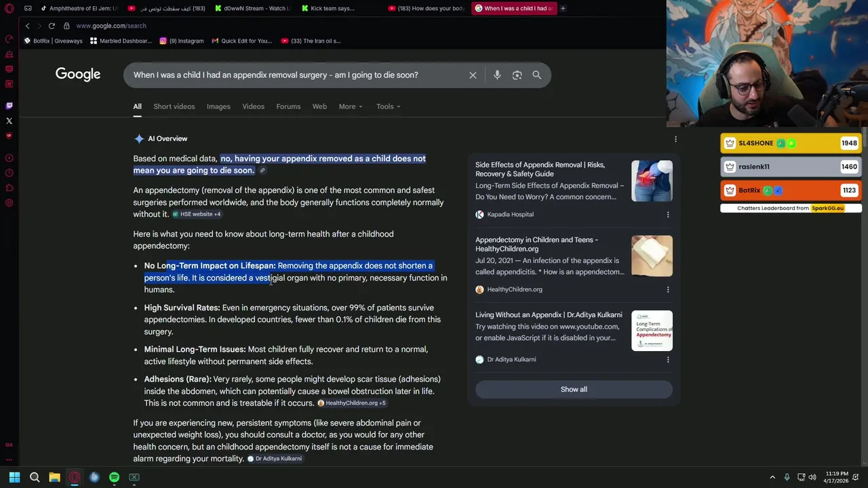
Task: Open Instagram bookmark
Action: [181, 41]
